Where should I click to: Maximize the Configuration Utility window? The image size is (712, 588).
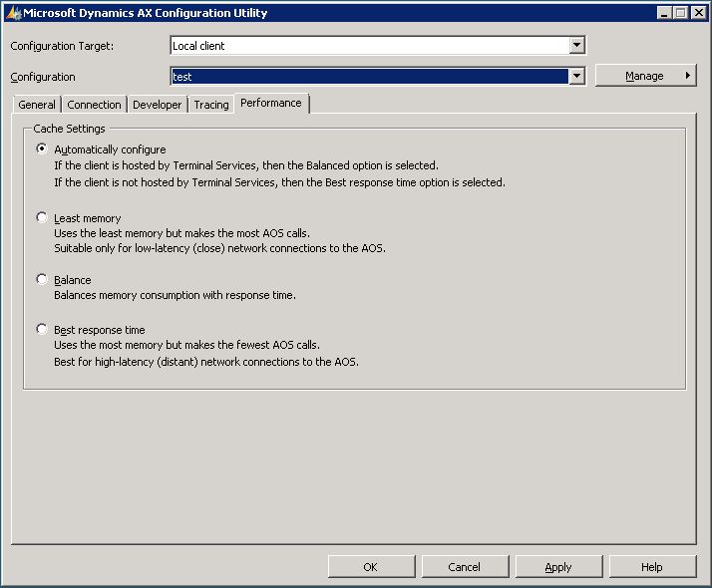click(x=681, y=13)
